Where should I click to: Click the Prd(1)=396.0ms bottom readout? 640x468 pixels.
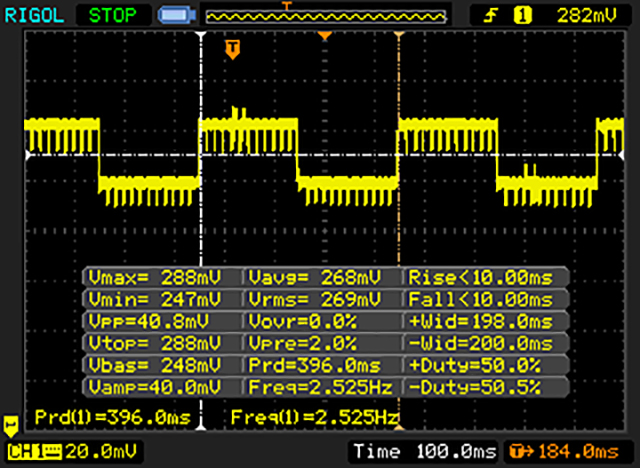point(116,415)
